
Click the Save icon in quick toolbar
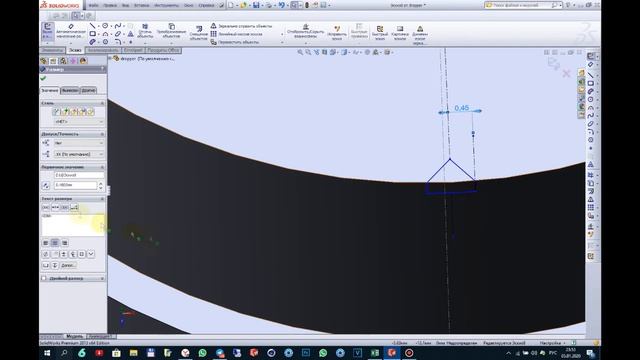256,5
